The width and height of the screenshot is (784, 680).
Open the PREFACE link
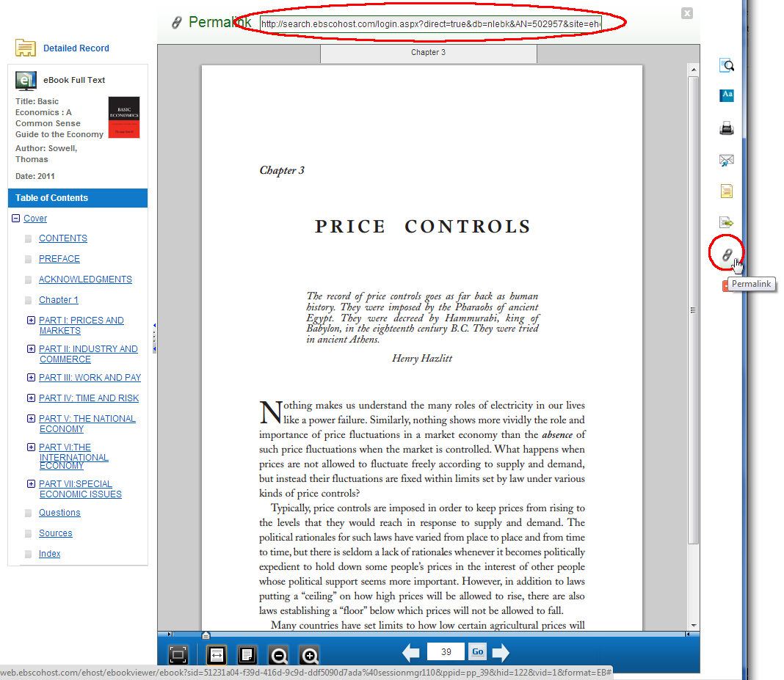(x=59, y=259)
